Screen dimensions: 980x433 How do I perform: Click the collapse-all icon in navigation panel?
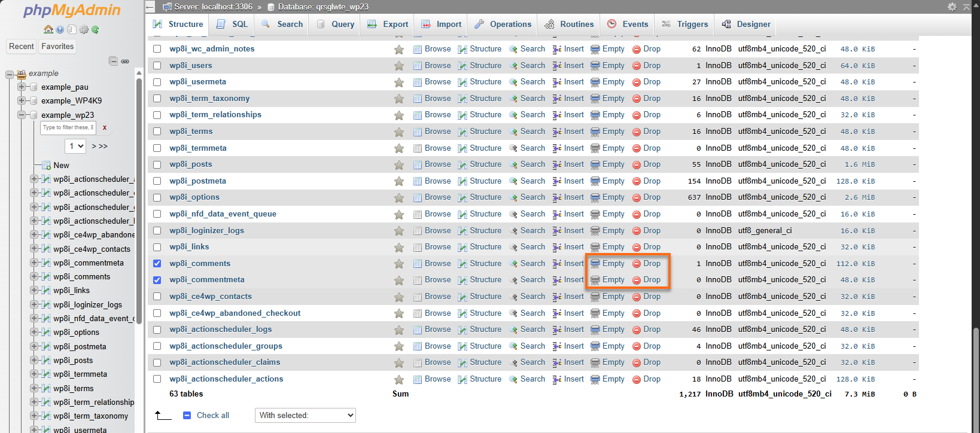tap(113, 61)
